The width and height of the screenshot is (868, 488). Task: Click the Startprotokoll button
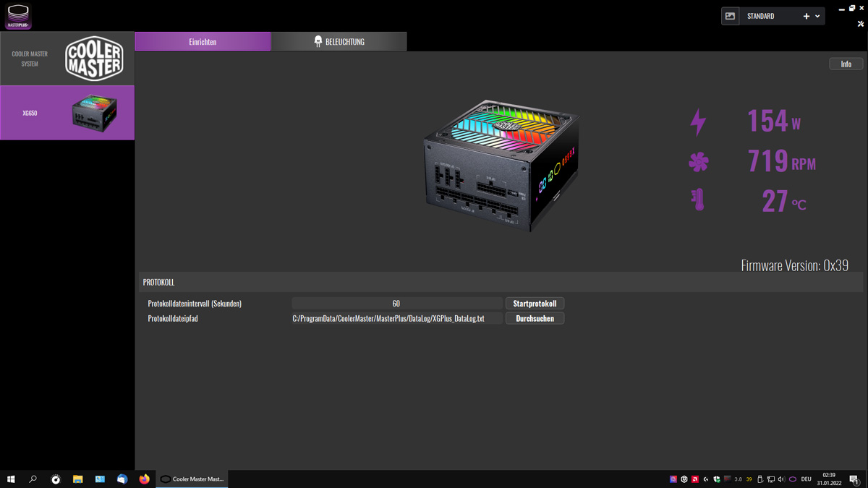535,304
